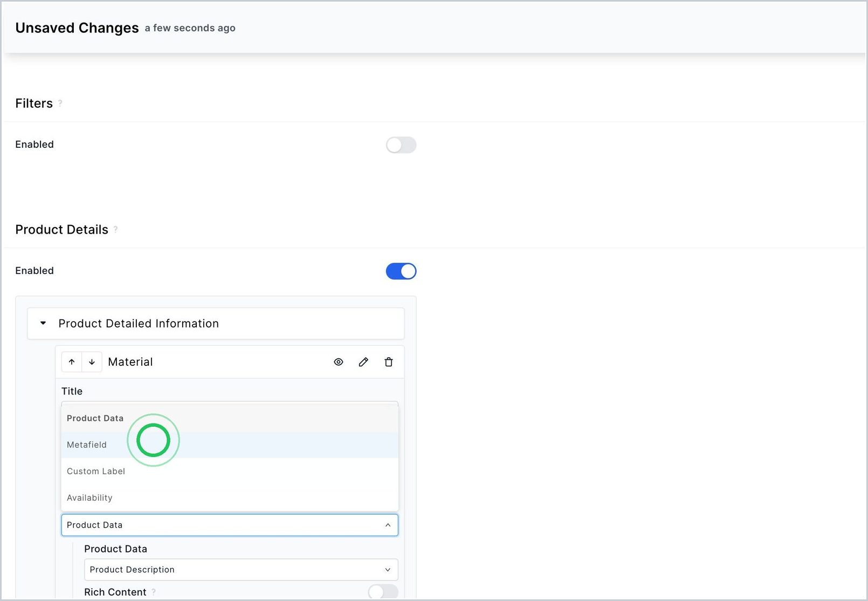Choose Custom Label option

coord(230,471)
